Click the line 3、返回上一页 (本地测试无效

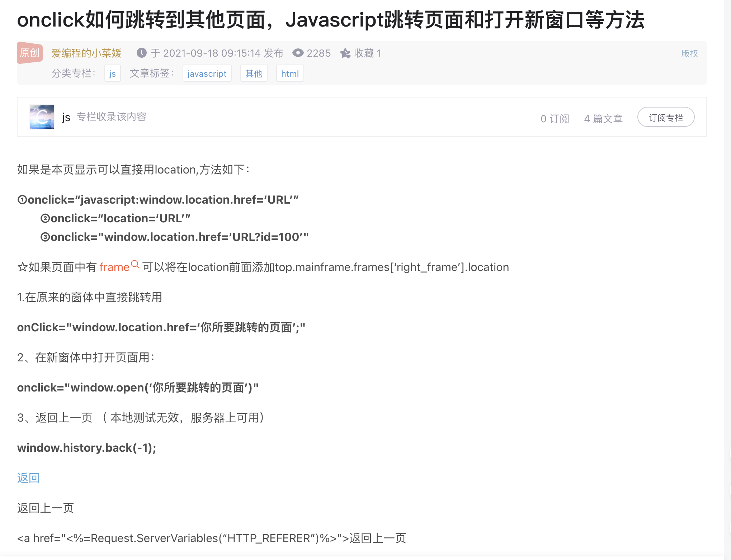pos(141,418)
